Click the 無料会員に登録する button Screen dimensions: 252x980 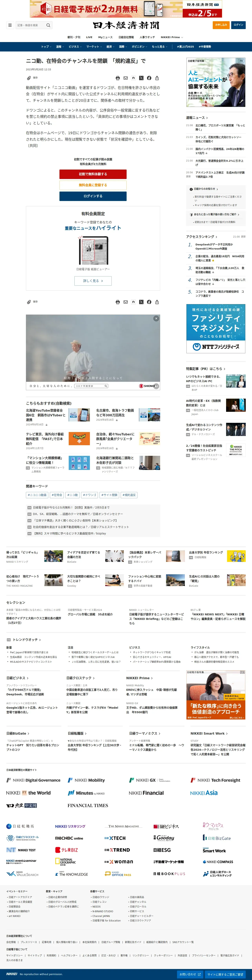[93, 185]
